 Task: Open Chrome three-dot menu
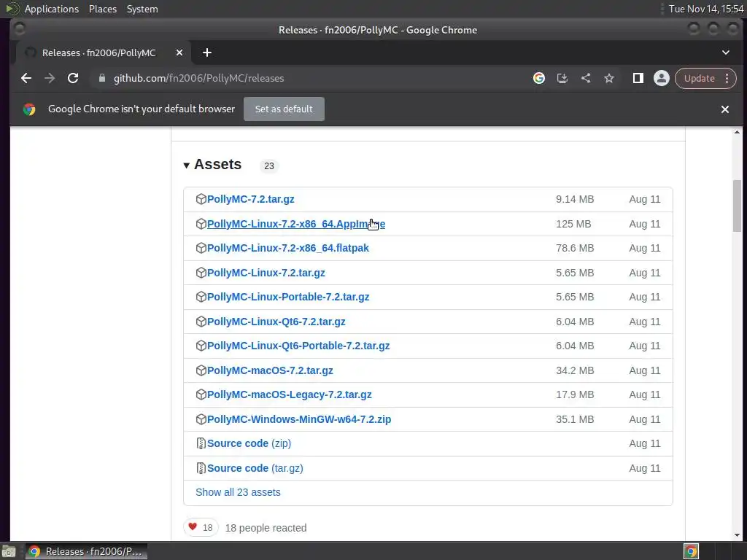(727, 79)
